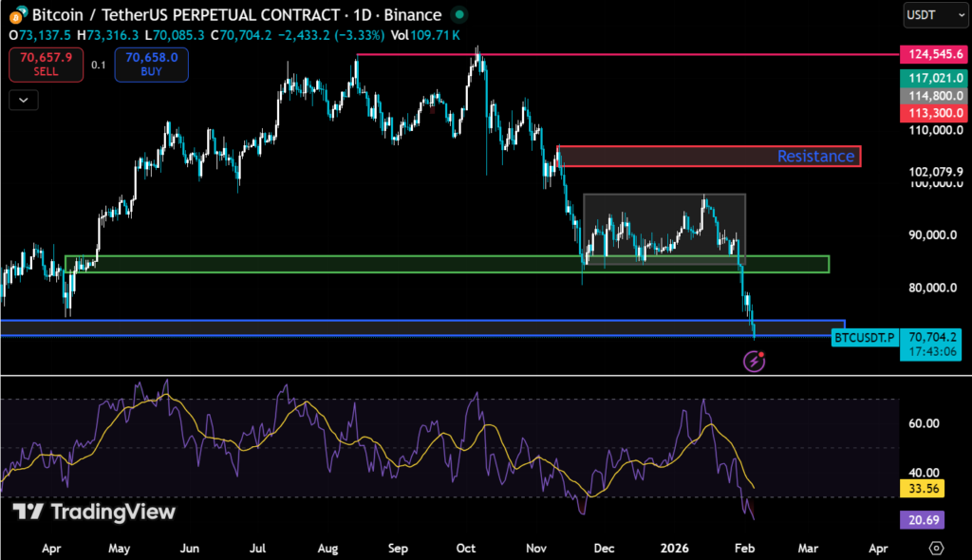
Task: Collapse the legend with the chevron toggle
Action: [23, 100]
